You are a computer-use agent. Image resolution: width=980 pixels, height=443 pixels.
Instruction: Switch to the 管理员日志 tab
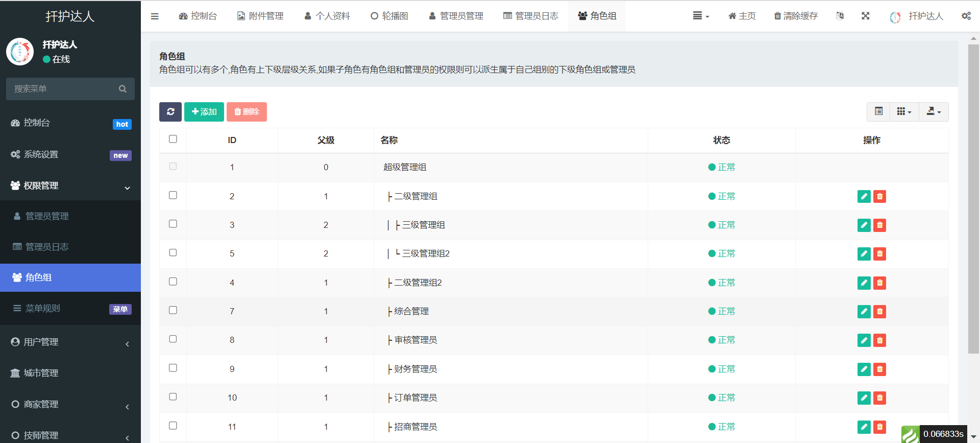click(x=531, y=16)
